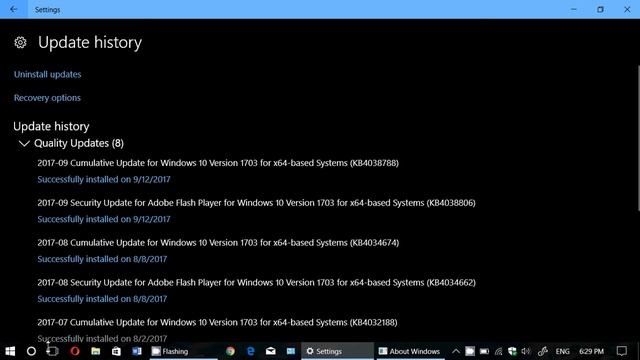
Task: Select the KB4038806 Flash Player security update
Action: [256, 203]
